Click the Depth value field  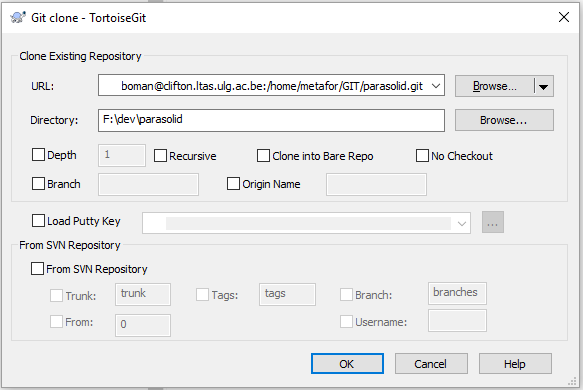[x=122, y=155]
